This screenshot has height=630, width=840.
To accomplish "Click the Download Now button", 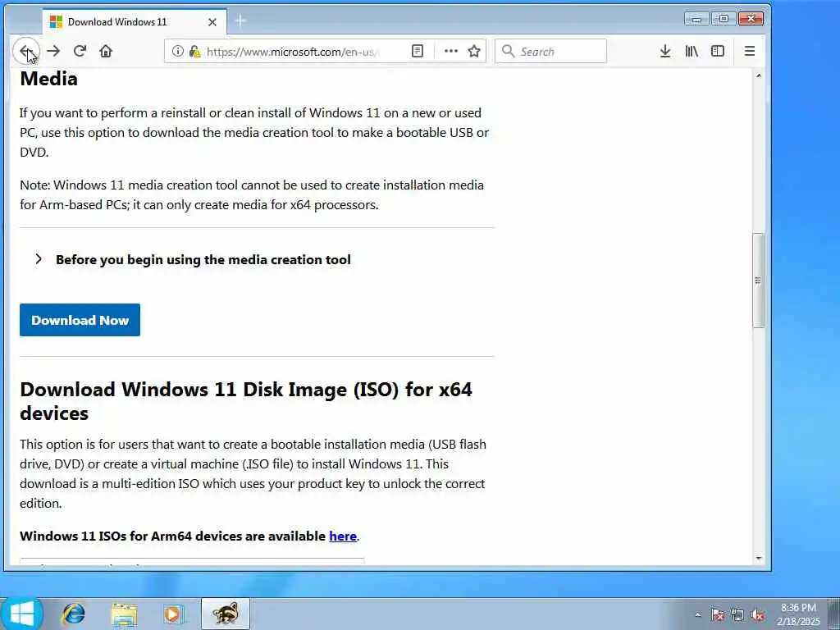I will [80, 320].
